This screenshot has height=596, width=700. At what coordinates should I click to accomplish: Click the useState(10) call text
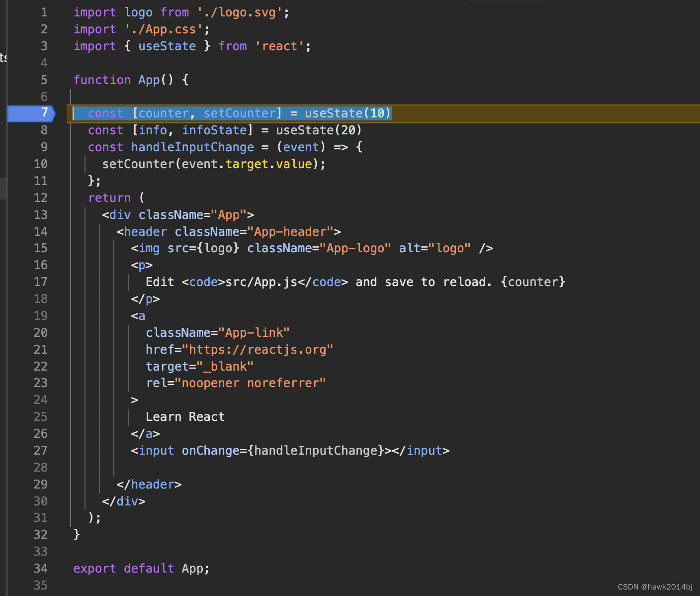(x=348, y=113)
